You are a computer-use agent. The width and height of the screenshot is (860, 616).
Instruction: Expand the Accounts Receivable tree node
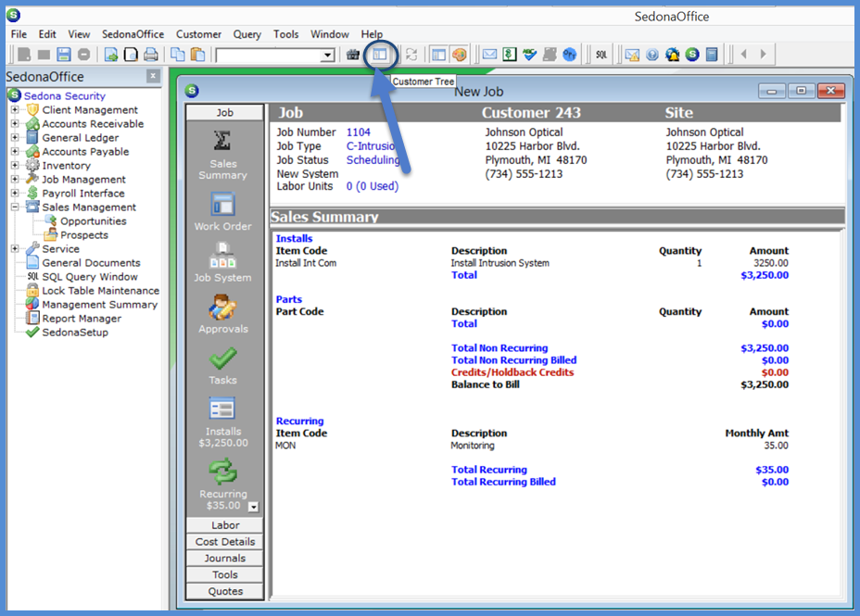(15, 124)
